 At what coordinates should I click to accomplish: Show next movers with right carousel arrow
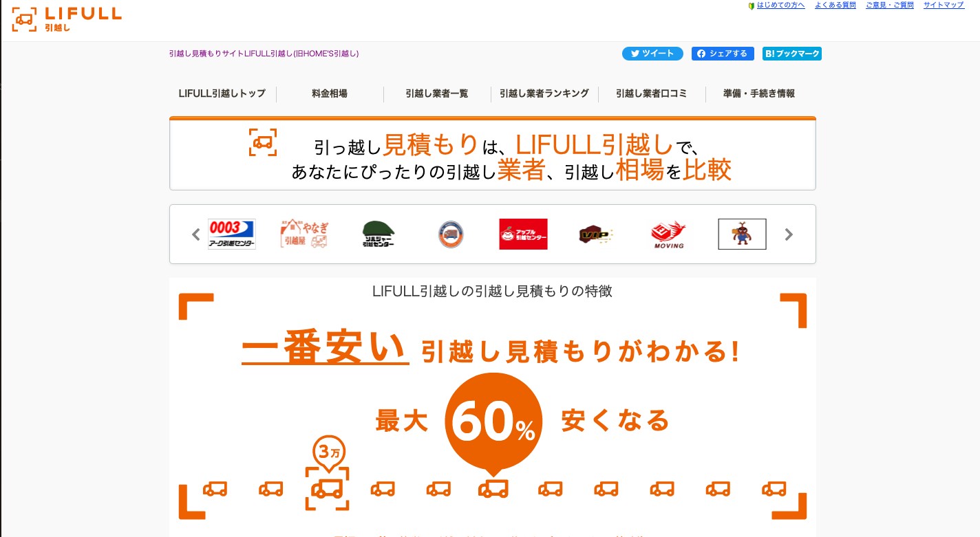[x=789, y=234]
